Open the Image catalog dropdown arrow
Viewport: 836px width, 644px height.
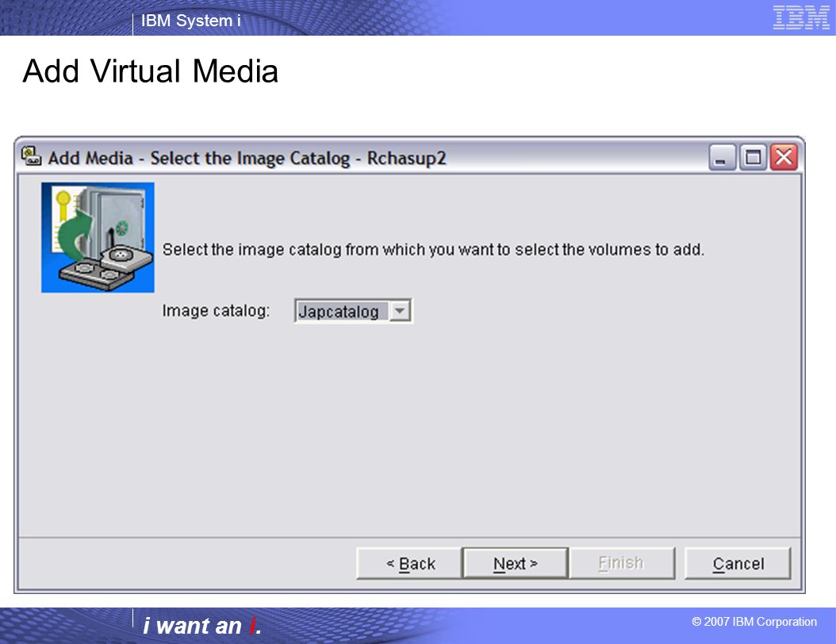coord(400,311)
